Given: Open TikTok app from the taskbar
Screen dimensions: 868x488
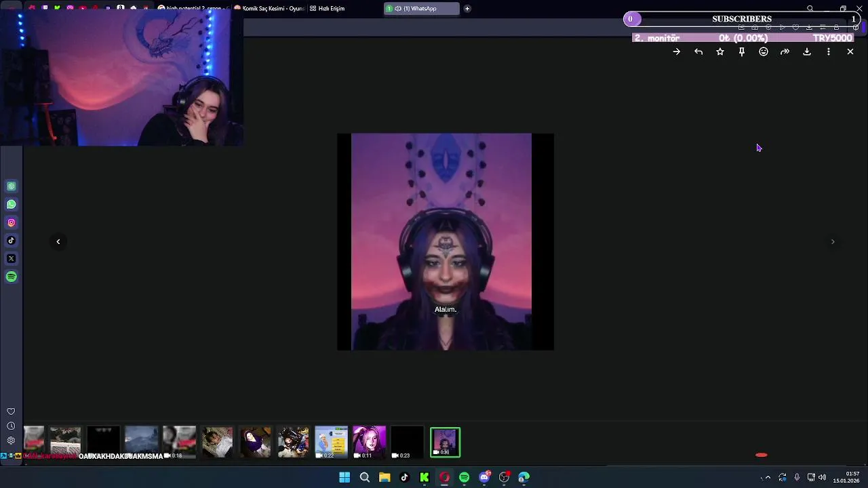Looking at the screenshot, I should coord(404,477).
